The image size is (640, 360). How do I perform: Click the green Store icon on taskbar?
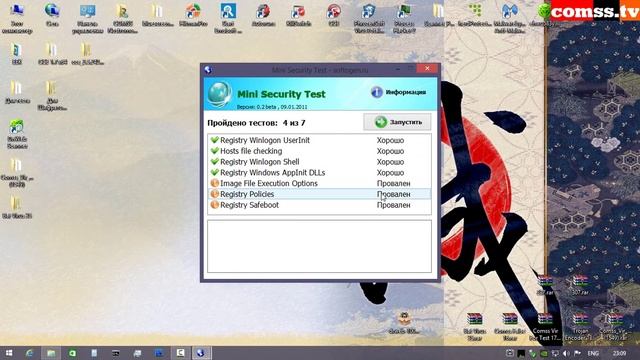[73, 353]
